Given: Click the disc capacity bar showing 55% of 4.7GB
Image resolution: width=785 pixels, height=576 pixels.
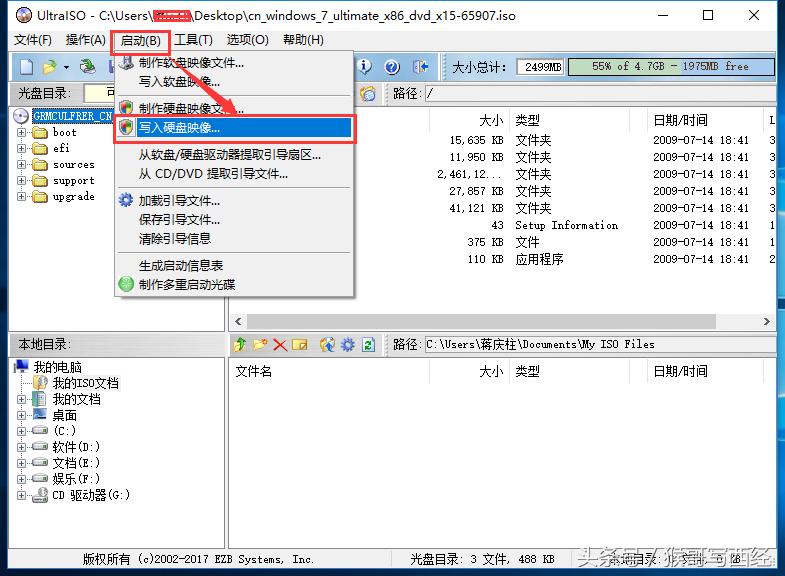Looking at the screenshot, I should [671, 67].
